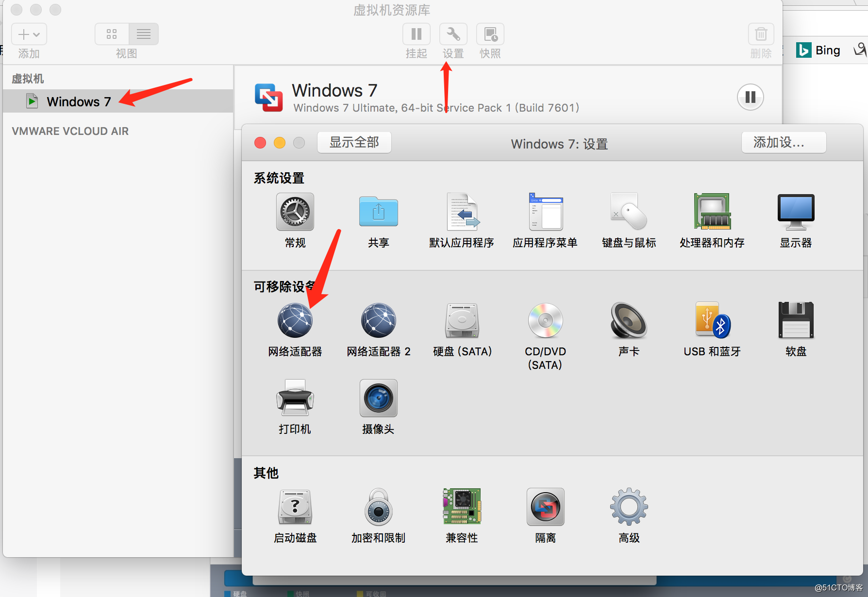Image resolution: width=868 pixels, height=597 pixels.
Task: Switch library to list view
Action: 144,34
